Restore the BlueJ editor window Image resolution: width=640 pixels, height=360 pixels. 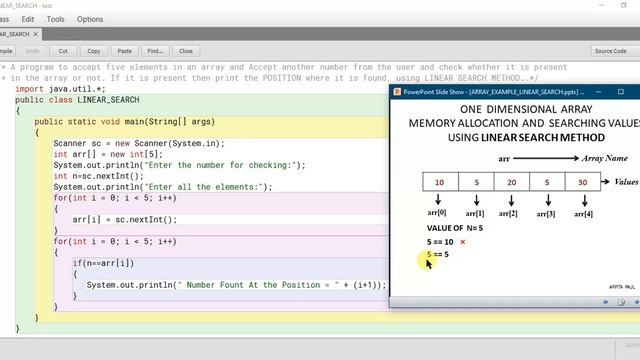(x=624, y=5)
